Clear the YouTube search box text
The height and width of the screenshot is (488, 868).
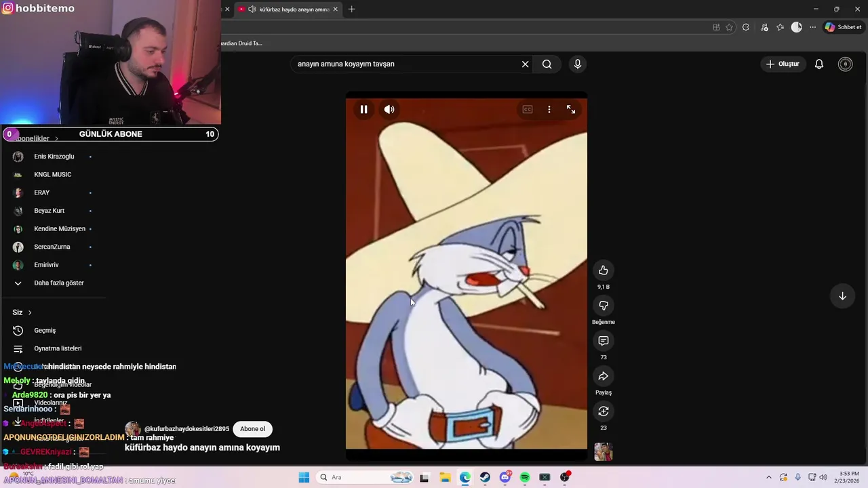point(525,64)
